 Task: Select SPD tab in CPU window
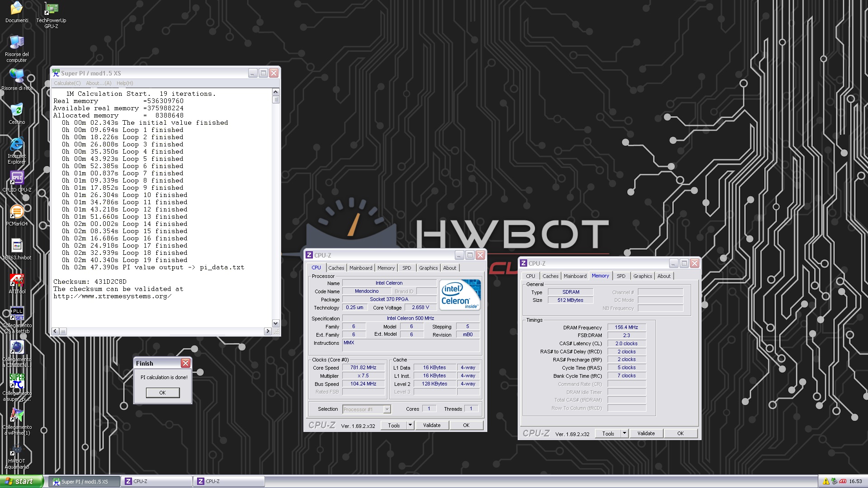click(407, 268)
